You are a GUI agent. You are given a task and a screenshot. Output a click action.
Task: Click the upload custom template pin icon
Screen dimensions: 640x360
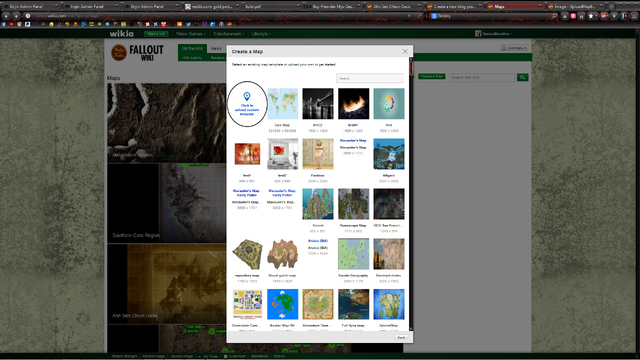click(x=247, y=96)
